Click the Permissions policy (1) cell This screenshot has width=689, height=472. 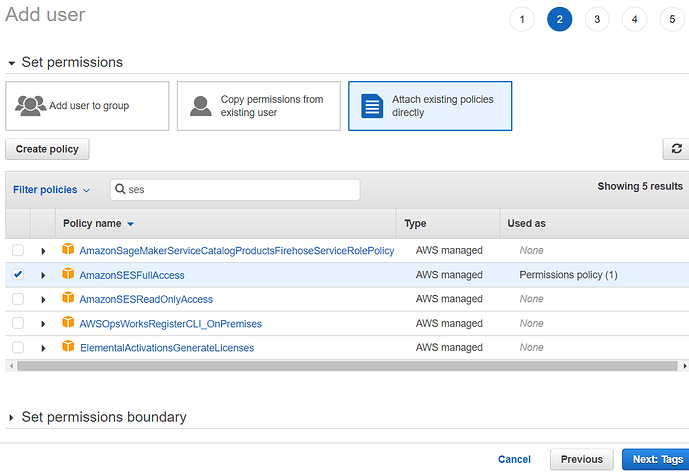coord(568,275)
